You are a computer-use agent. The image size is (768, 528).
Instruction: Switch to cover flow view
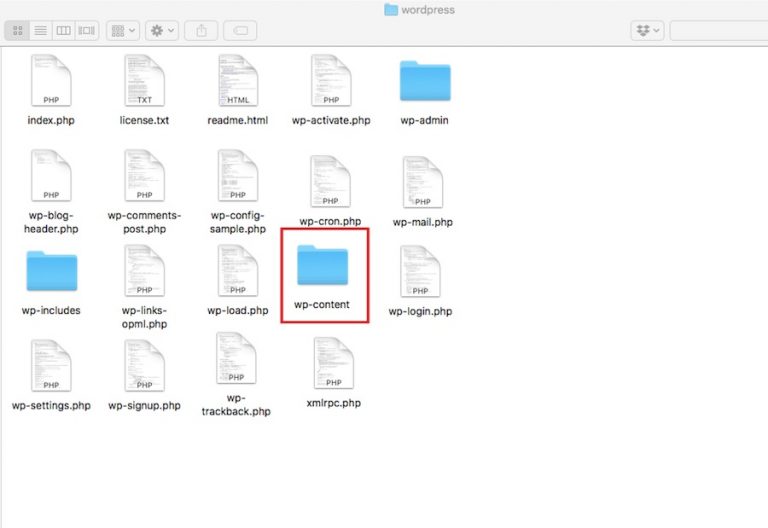coord(87,31)
